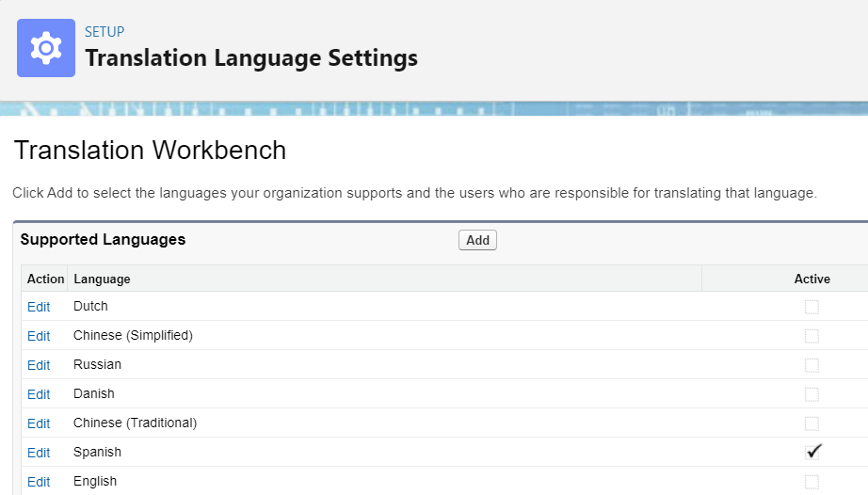Toggle Active checkbox for Russian
The image size is (868, 495).
pos(812,365)
